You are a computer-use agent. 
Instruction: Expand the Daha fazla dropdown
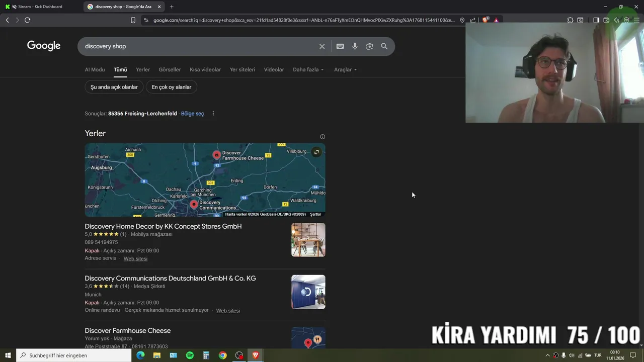point(308,70)
